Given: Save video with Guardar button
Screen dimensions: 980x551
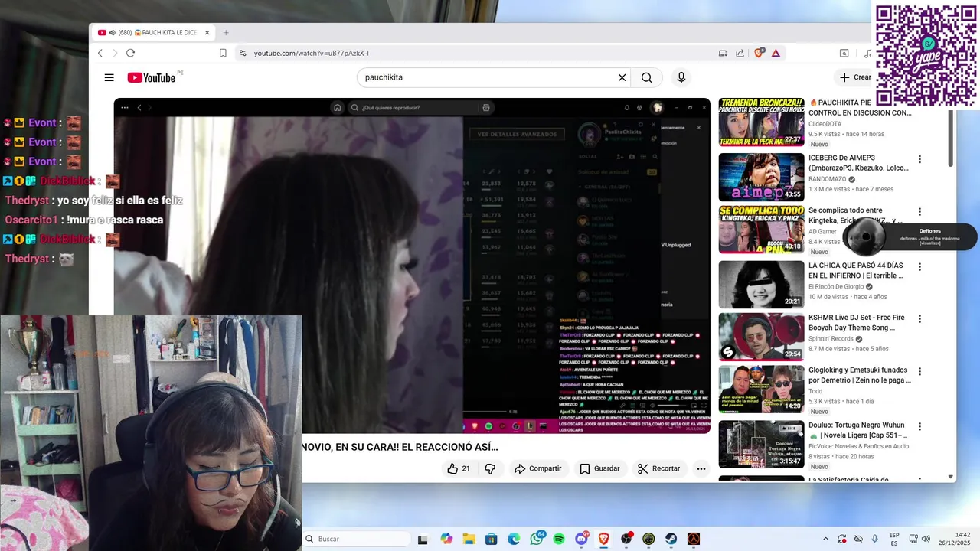Looking at the screenshot, I should coord(599,468).
